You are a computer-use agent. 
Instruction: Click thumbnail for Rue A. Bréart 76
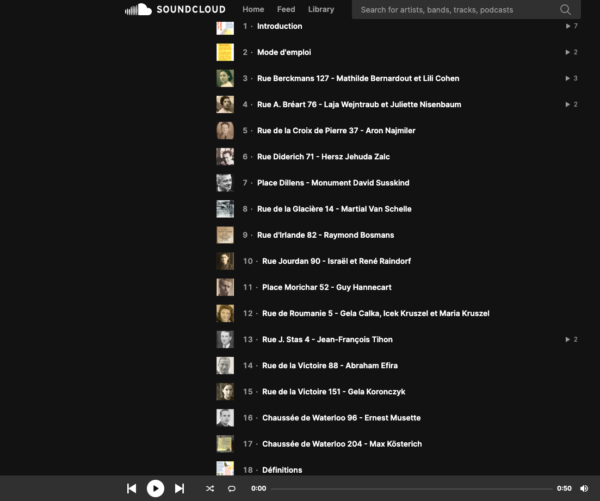[x=225, y=104]
